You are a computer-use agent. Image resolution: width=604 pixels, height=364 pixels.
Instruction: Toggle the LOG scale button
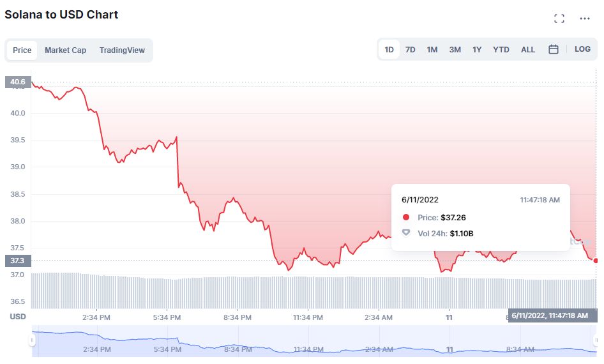tap(582, 49)
